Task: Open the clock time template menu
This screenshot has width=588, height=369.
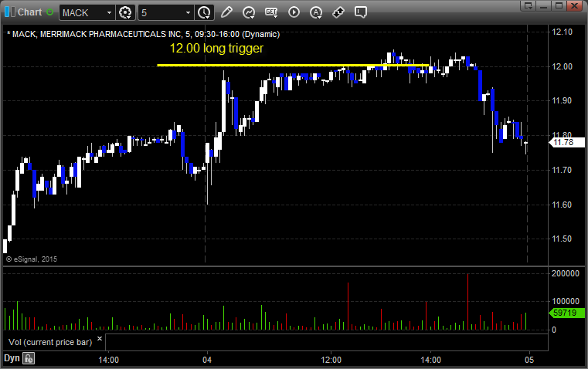Action: pyautogui.click(x=204, y=12)
